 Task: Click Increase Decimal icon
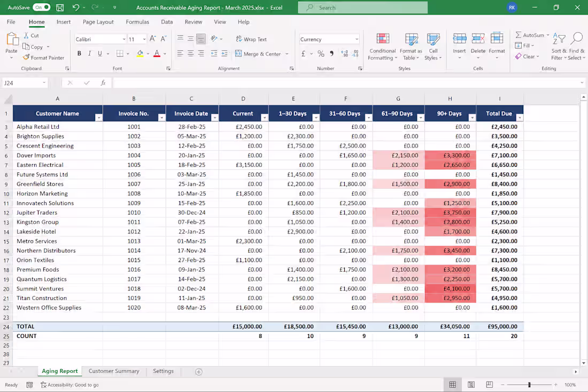(x=344, y=53)
